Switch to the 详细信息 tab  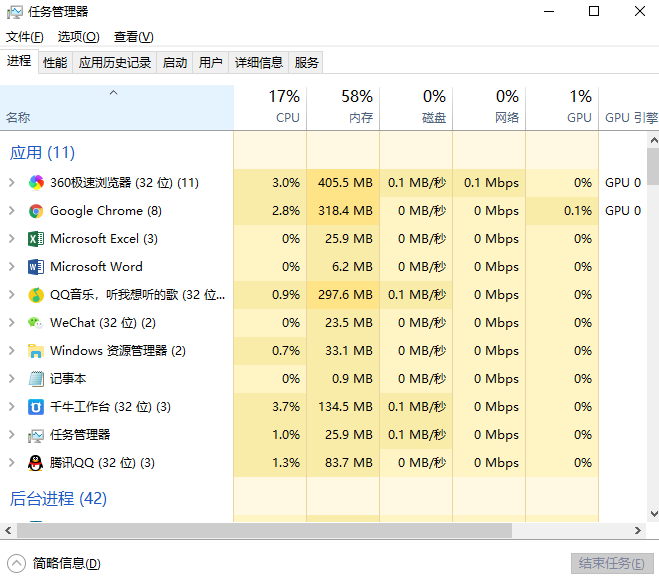[259, 63]
